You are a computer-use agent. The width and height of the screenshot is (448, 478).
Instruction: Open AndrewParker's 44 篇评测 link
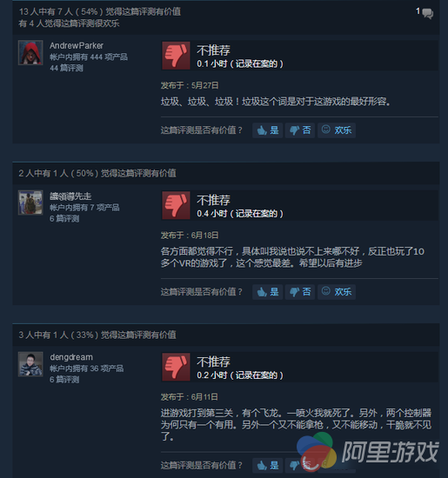click(x=66, y=68)
